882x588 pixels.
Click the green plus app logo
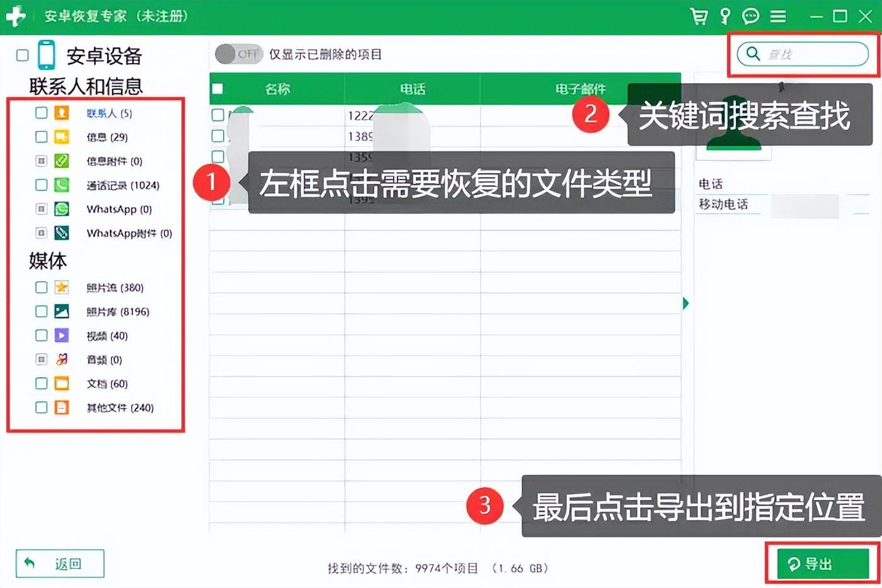15,16
